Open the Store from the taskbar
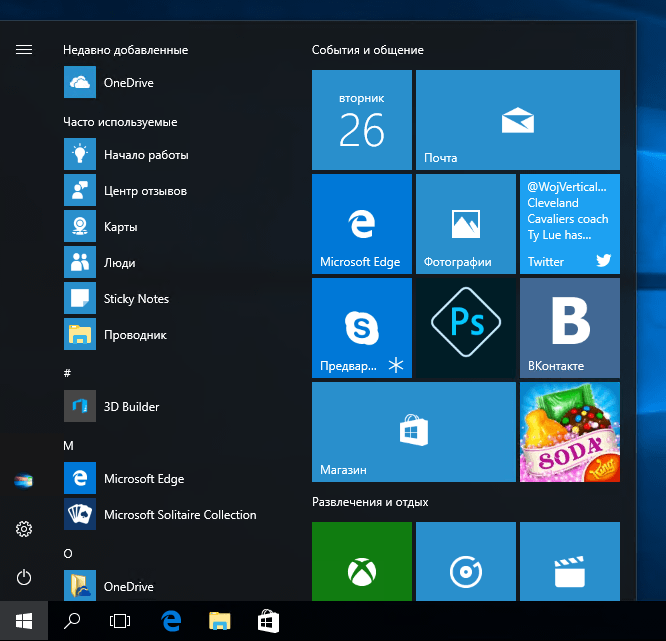 (x=268, y=621)
